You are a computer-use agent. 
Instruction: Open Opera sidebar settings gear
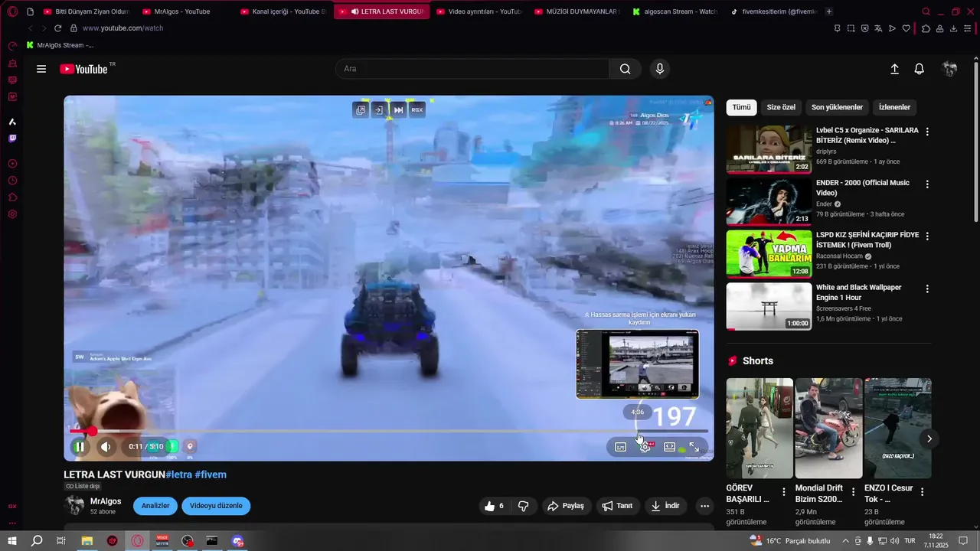tap(12, 214)
